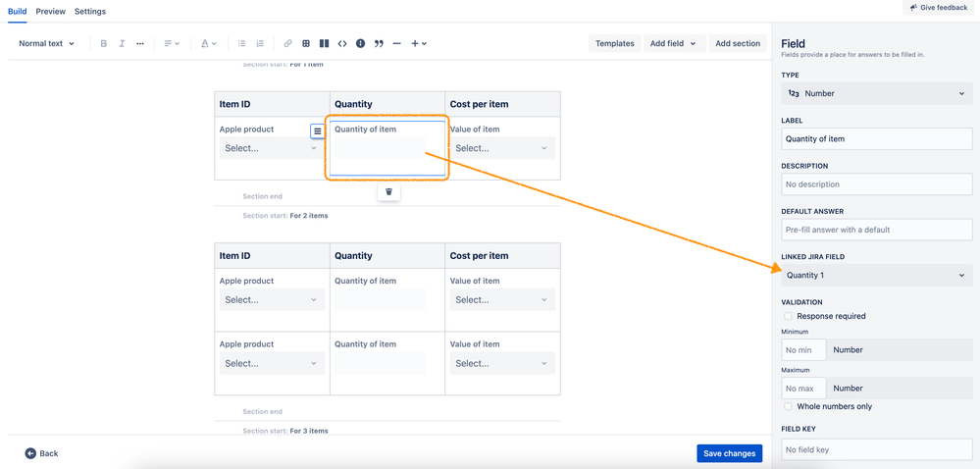The image size is (980, 469).
Task: Open Value of item select in first table
Action: (502, 148)
